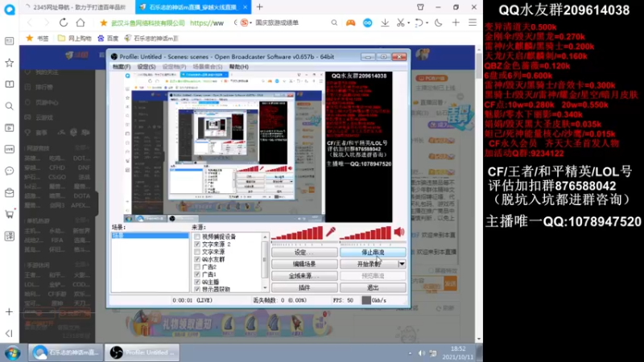Open the browser sidebar news feed icon
644x362 pixels.
point(9,41)
